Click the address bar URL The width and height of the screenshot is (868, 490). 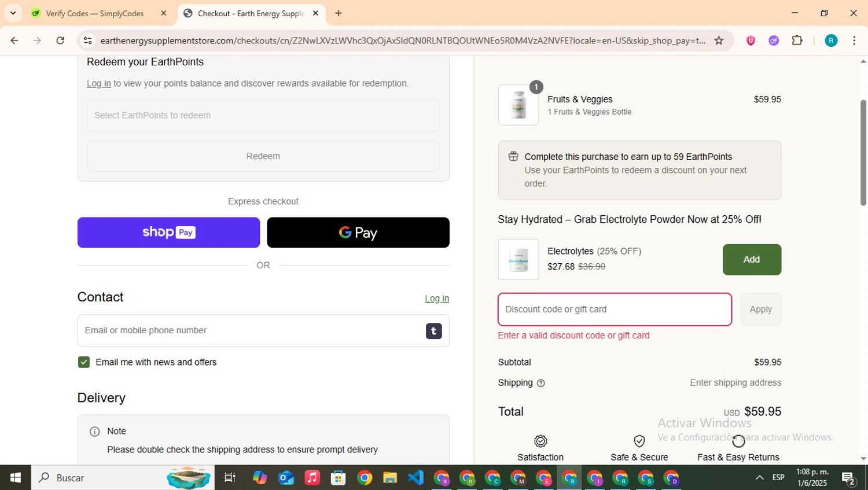pos(402,40)
